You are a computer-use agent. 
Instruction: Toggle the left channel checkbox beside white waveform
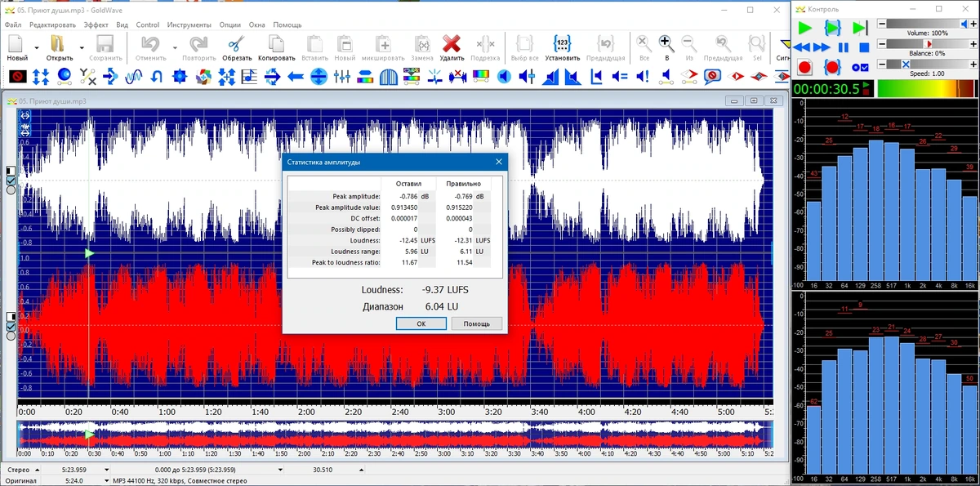(x=11, y=180)
